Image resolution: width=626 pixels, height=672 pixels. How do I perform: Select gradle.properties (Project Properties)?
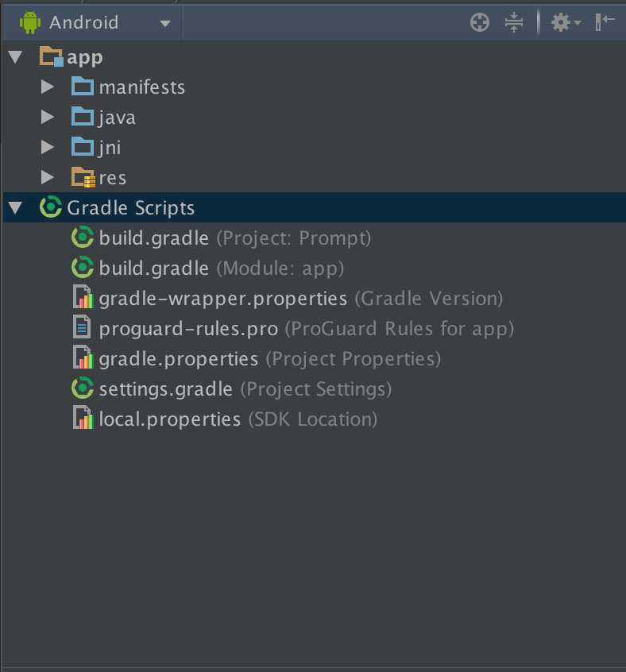tap(270, 359)
